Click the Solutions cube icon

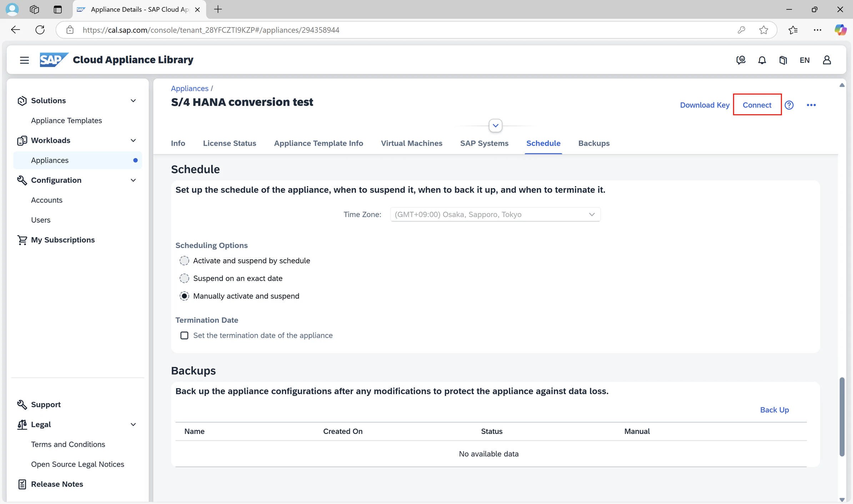click(x=22, y=101)
